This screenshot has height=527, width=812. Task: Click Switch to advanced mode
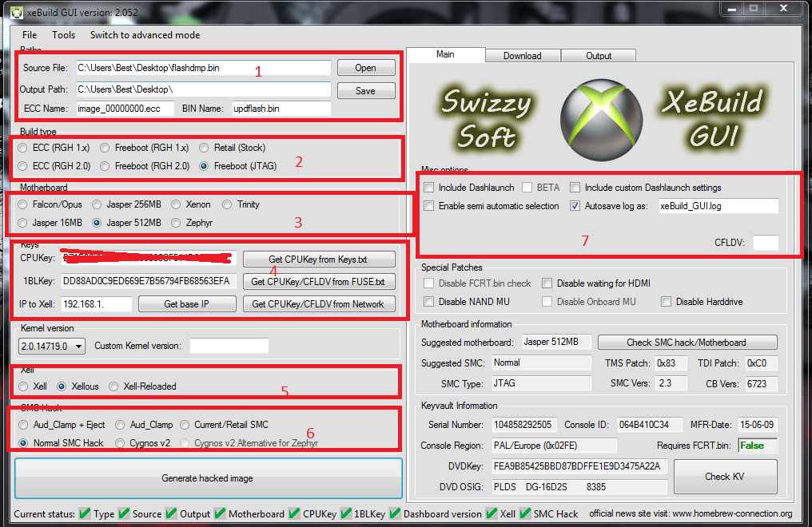click(145, 34)
